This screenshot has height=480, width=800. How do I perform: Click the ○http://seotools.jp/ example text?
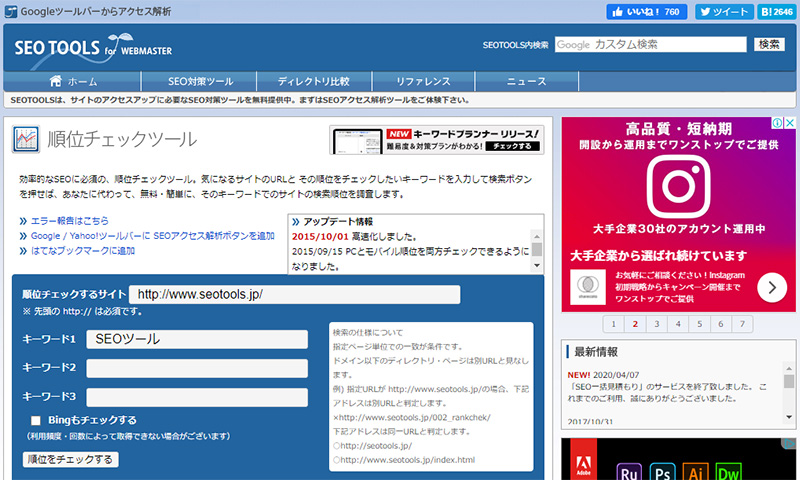[x=372, y=446]
